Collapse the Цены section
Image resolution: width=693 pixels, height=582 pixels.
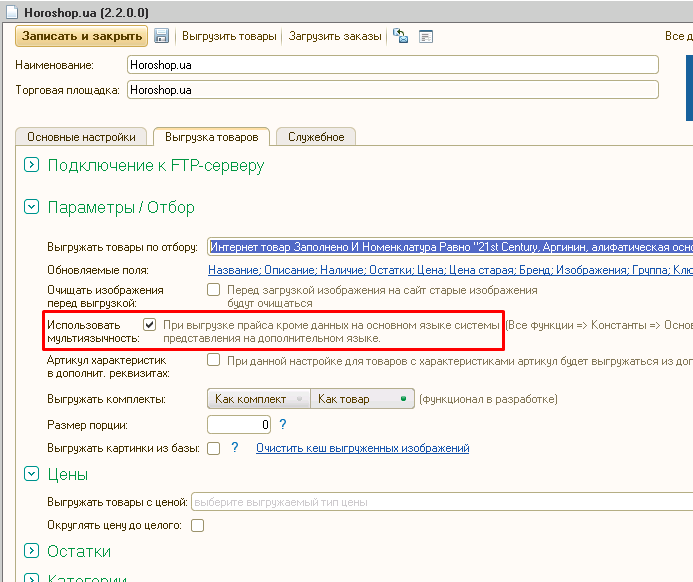tap(31, 474)
